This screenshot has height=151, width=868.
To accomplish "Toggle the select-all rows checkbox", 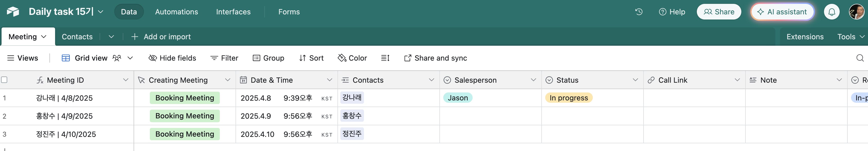I will point(4,80).
